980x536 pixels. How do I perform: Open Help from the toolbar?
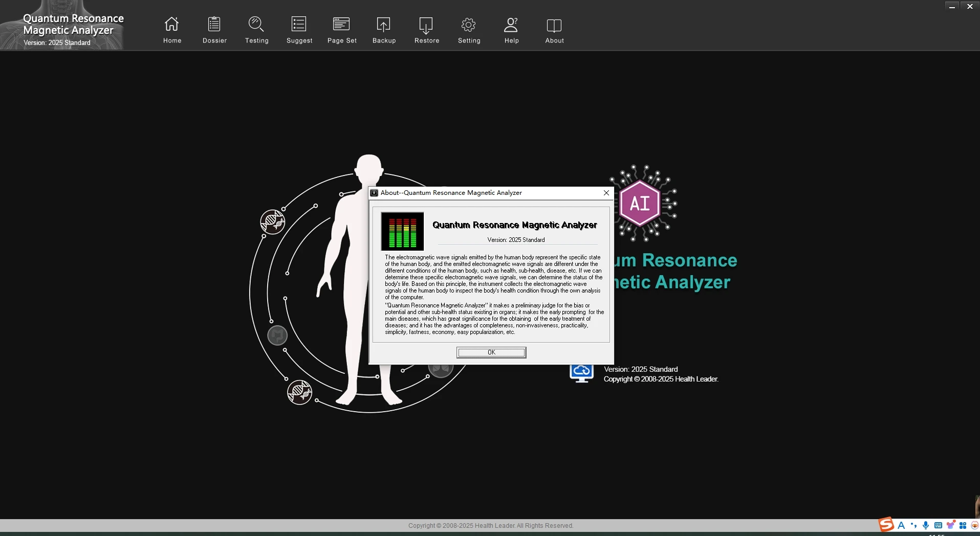point(511,30)
